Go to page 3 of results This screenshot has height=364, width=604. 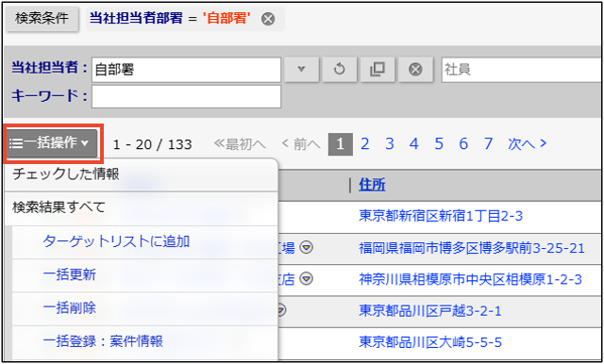pos(390,144)
